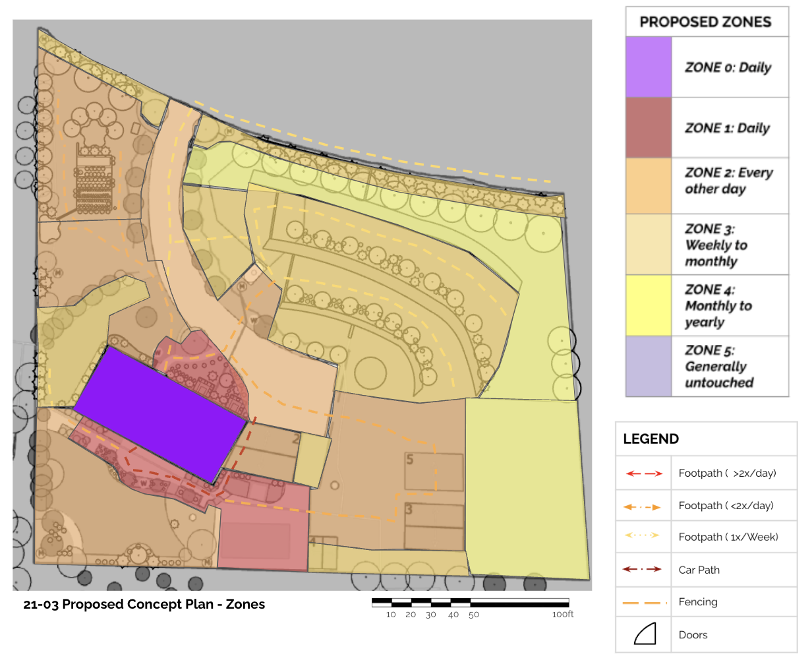Click the 'ZONE 3: Weekly to monthly' label

pos(717,245)
